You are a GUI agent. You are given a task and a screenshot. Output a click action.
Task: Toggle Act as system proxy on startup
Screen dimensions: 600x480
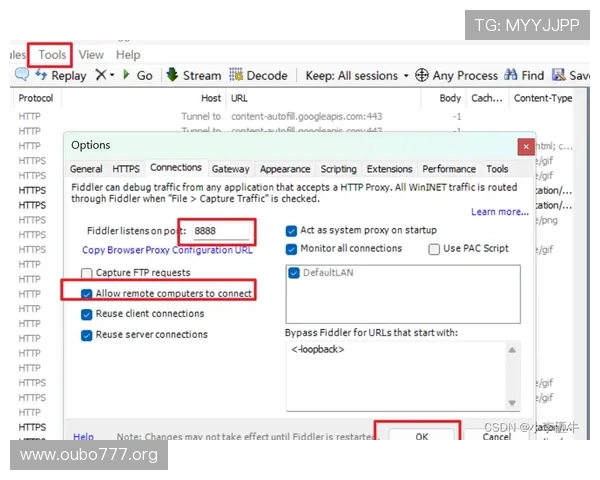click(x=291, y=231)
